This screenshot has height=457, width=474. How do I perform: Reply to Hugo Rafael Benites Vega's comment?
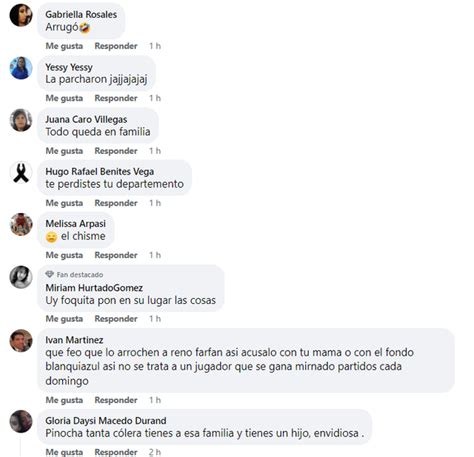[x=116, y=203]
